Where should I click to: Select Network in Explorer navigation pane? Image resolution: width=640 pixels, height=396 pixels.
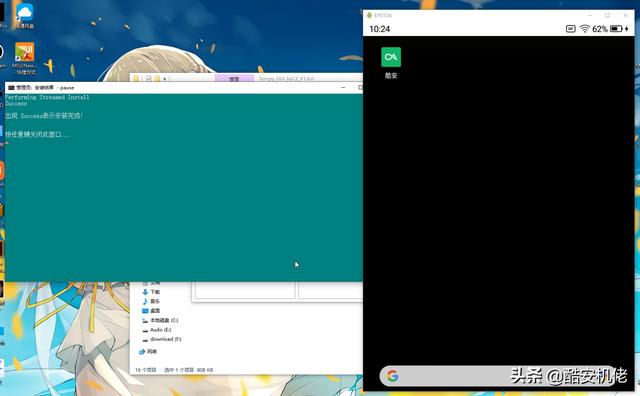[x=148, y=352]
